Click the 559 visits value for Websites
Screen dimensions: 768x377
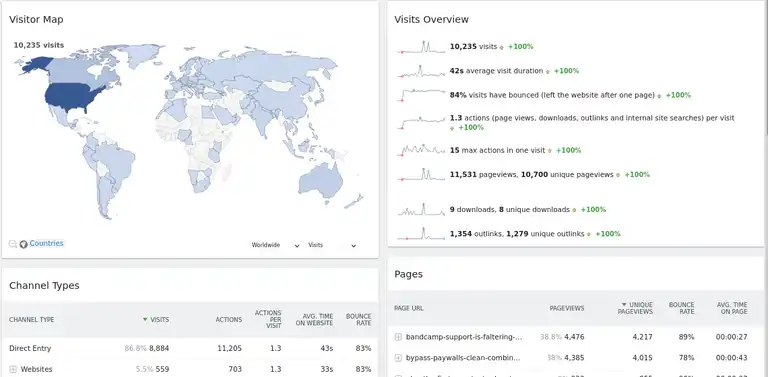click(x=163, y=369)
